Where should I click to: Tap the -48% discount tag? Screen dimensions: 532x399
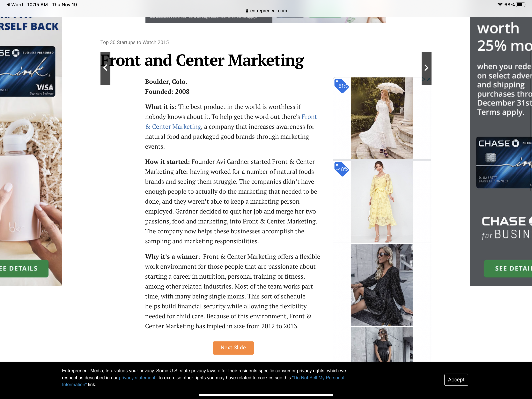pyautogui.click(x=342, y=169)
